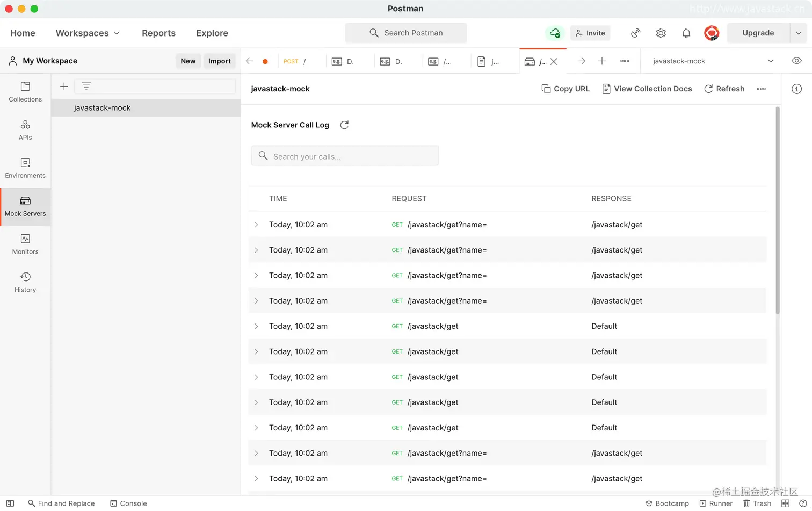Click the Invite button
This screenshot has height=511, width=812.
click(590, 33)
